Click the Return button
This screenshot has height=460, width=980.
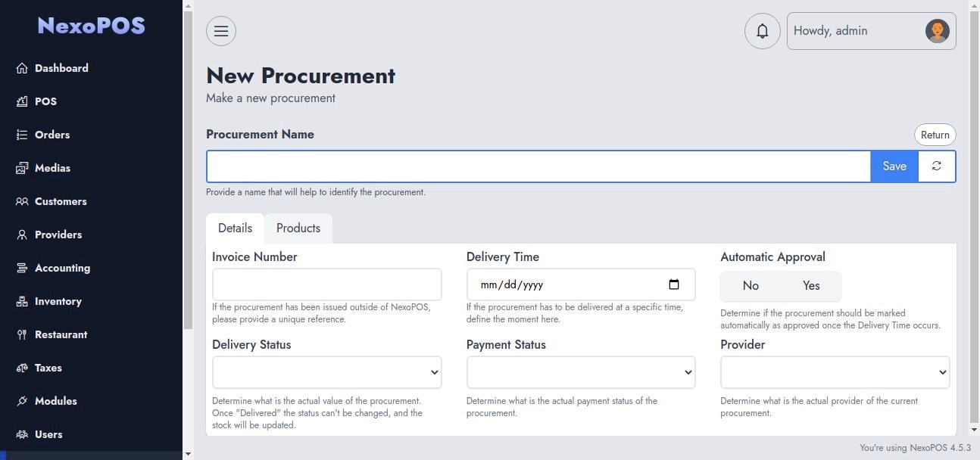935,135
